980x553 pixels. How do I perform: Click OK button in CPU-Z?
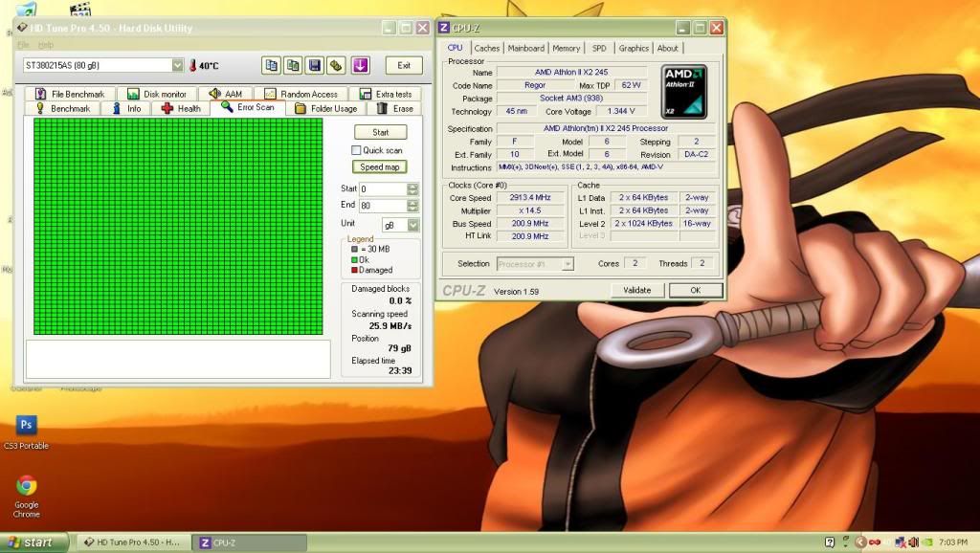[x=696, y=290]
